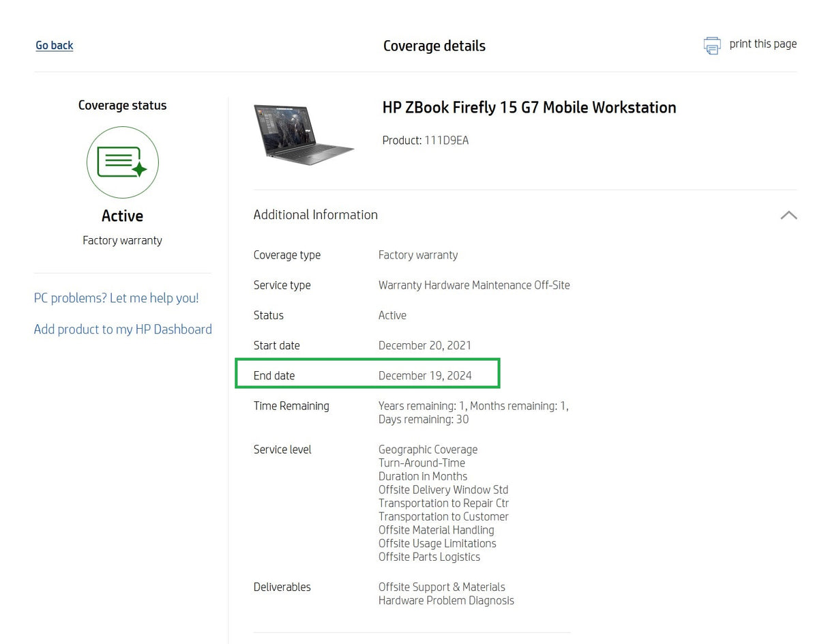
Task: Go back to the previous page
Action: [x=55, y=45]
